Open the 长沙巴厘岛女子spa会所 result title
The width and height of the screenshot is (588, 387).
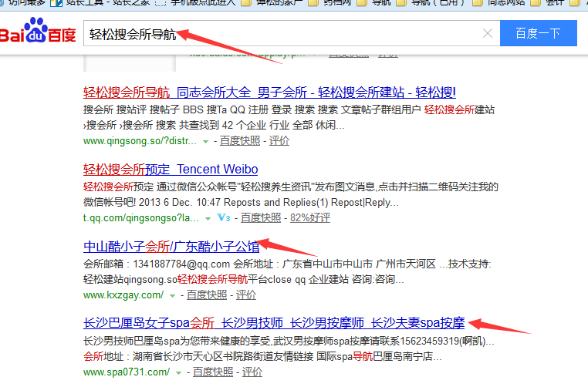pyautogui.click(x=274, y=323)
